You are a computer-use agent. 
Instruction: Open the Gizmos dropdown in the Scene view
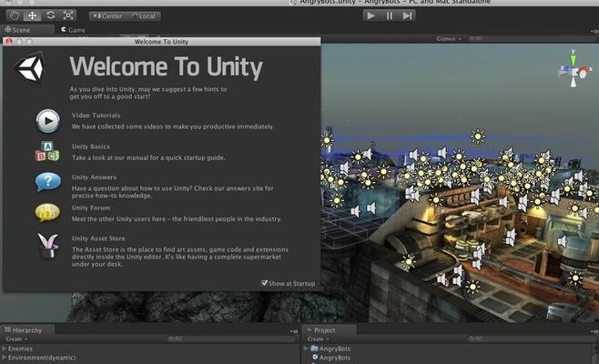(449, 38)
